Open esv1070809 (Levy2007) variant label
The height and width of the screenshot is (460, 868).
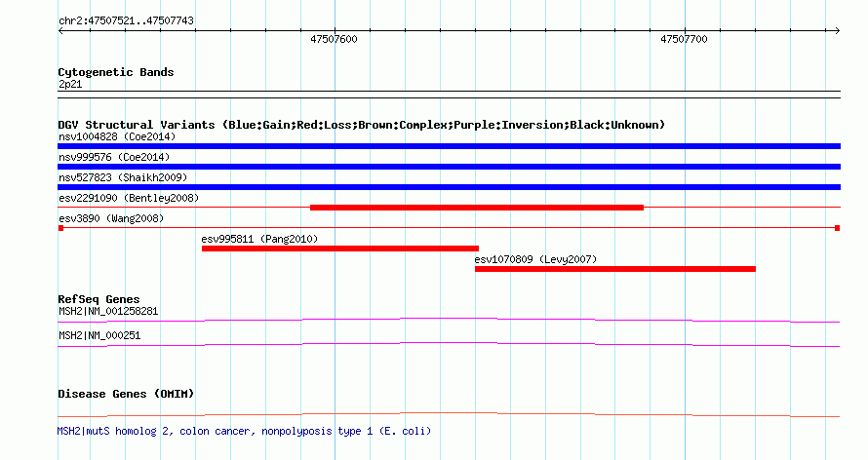pos(535,259)
